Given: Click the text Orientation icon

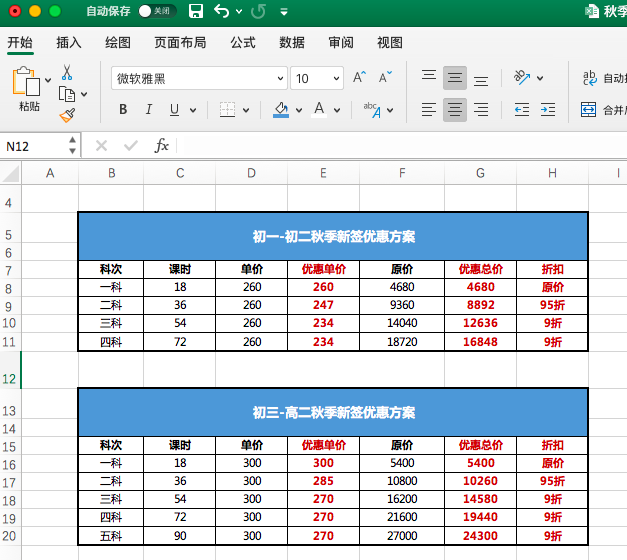Looking at the screenshot, I should click(522, 78).
